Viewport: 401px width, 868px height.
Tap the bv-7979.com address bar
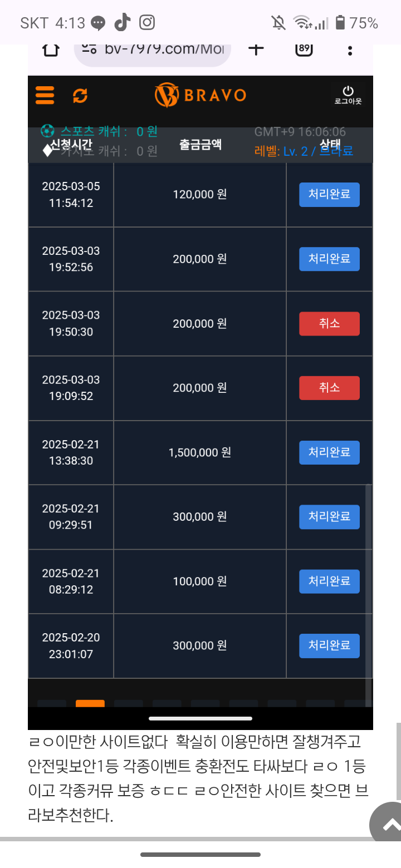pyautogui.click(x=153, y=50)
